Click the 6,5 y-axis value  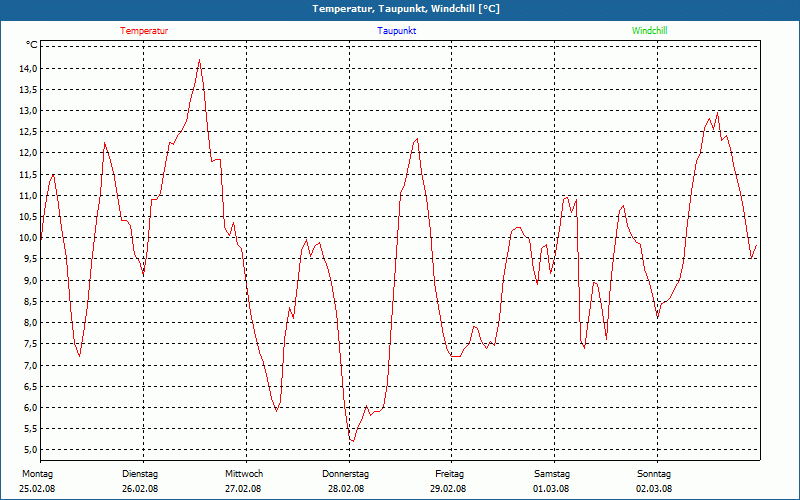pos(31,386)
